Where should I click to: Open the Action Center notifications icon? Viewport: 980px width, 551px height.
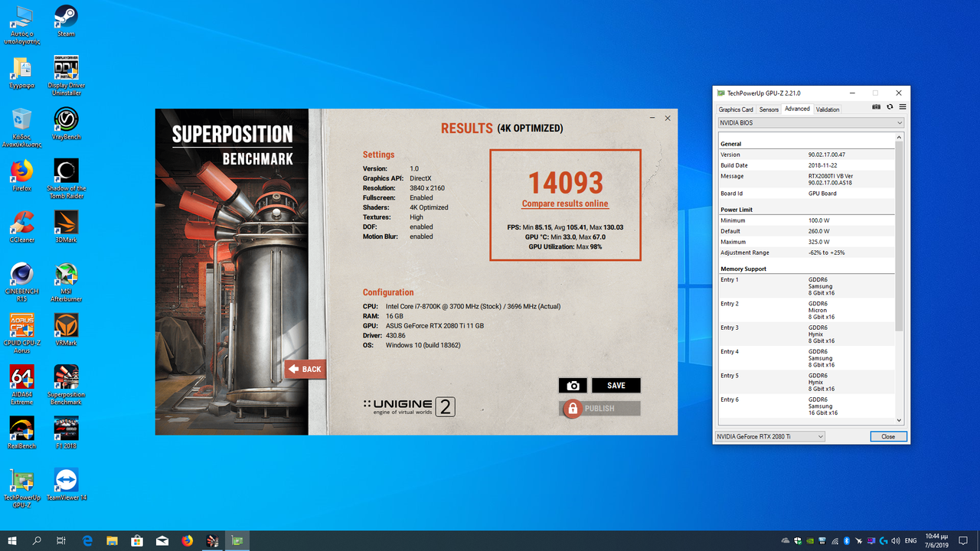(x=963, y=541)
